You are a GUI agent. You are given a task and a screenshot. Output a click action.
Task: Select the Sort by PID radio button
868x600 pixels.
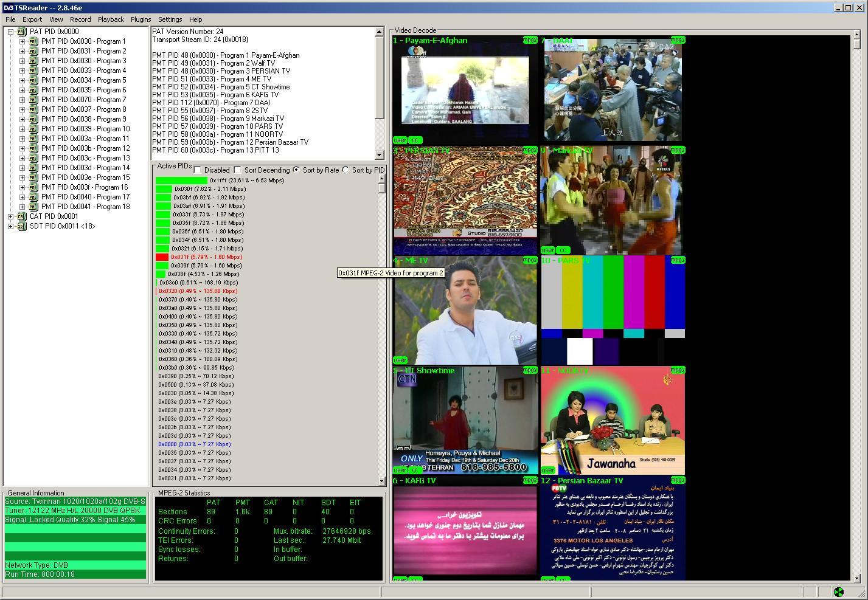(x=345, y=170)
